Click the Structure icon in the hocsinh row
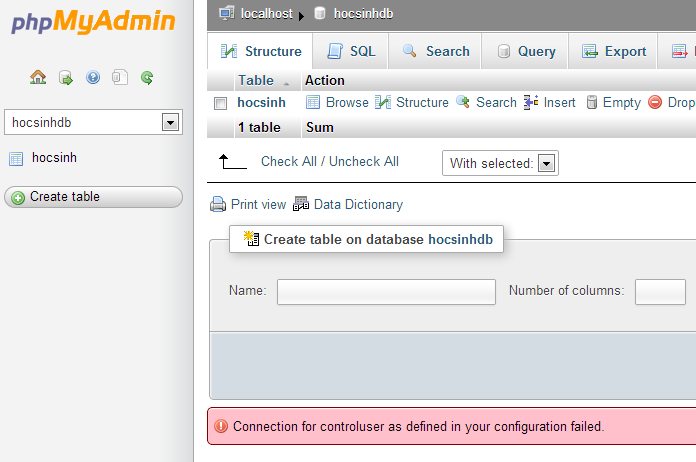696x462 pixels. click(383, 103)
